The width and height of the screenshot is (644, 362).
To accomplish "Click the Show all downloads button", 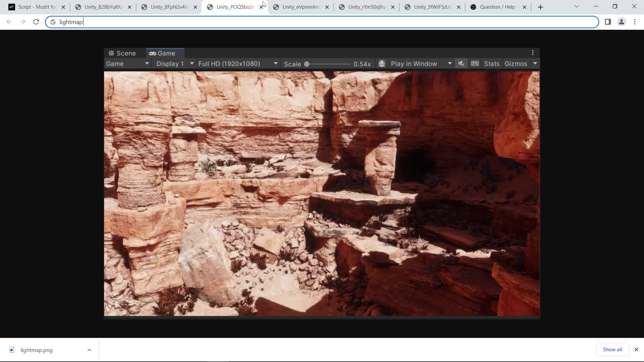I will coord(612,350).
